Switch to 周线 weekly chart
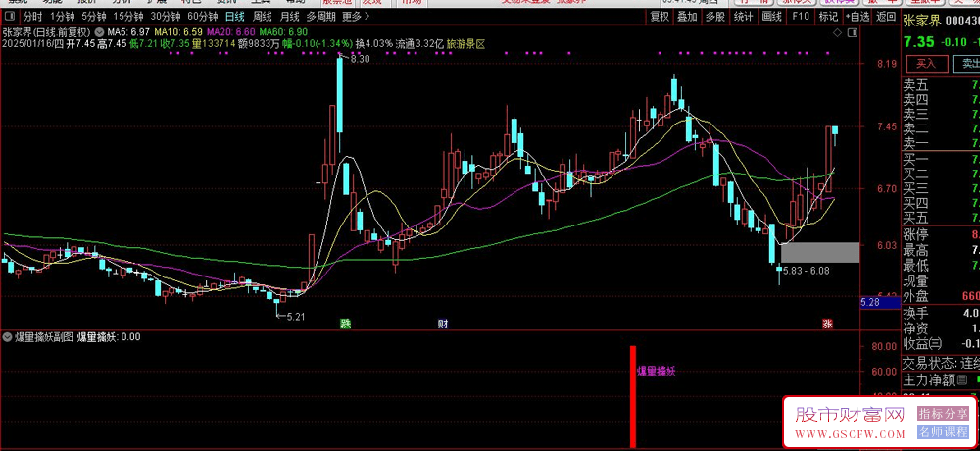The width and height of the screenshot is (980, 451). pos(262,17)
